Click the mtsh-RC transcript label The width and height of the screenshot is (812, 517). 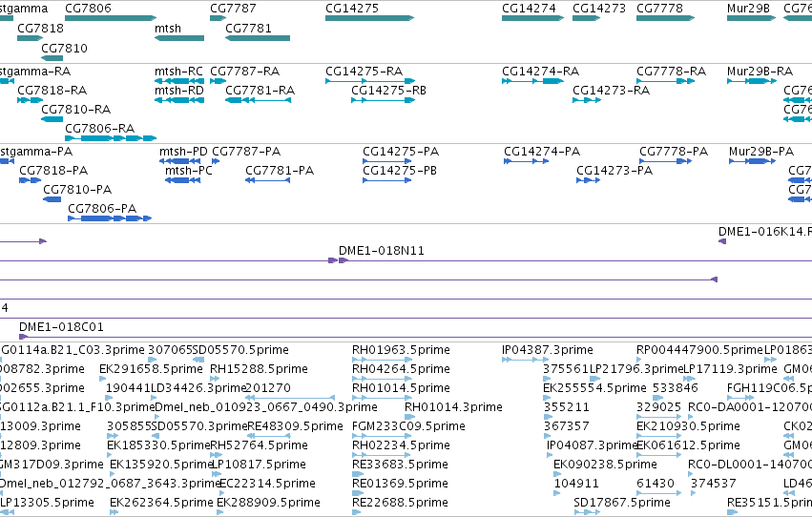[178, 72]
